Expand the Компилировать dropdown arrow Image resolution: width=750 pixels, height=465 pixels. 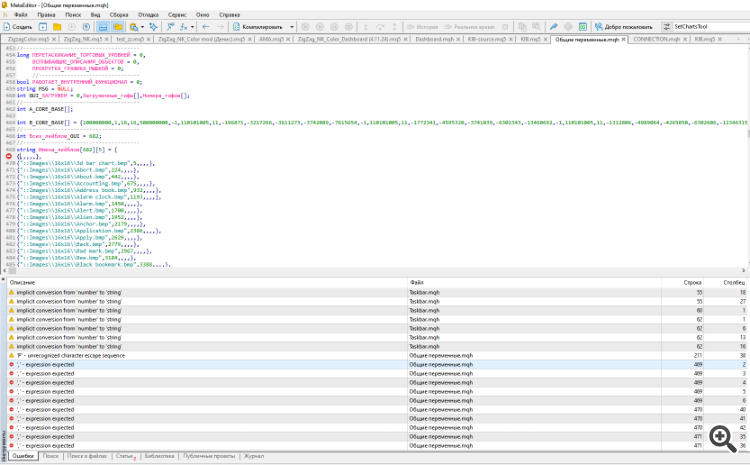click(292, 27)
